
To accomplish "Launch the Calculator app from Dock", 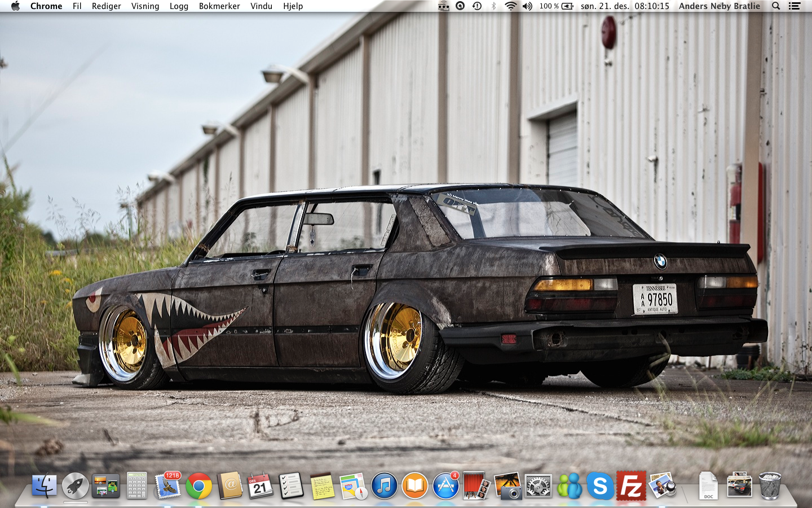I will pos(136,485).
